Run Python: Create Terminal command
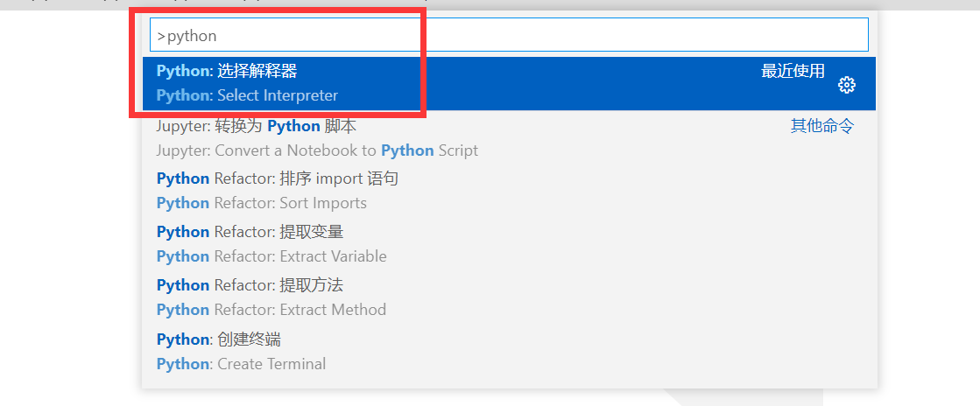The height and width of the screenshot is (406, 980). pos(509,352)
